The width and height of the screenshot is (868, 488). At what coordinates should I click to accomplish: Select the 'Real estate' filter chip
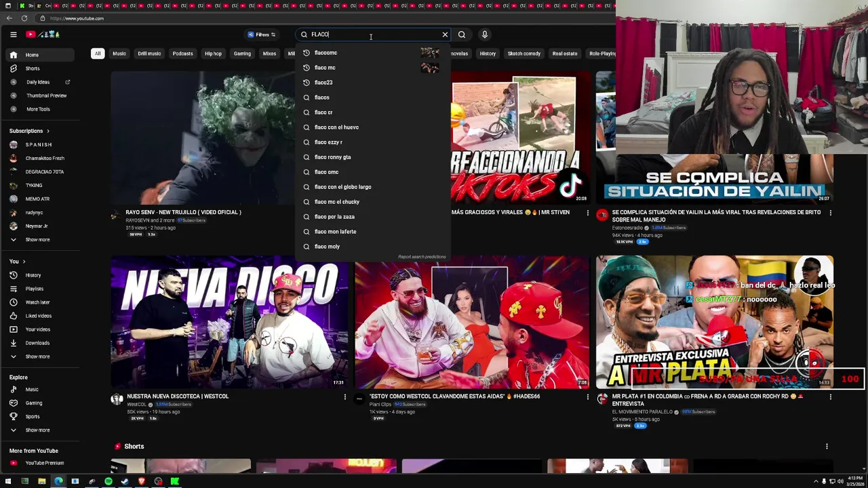(565, 54)
